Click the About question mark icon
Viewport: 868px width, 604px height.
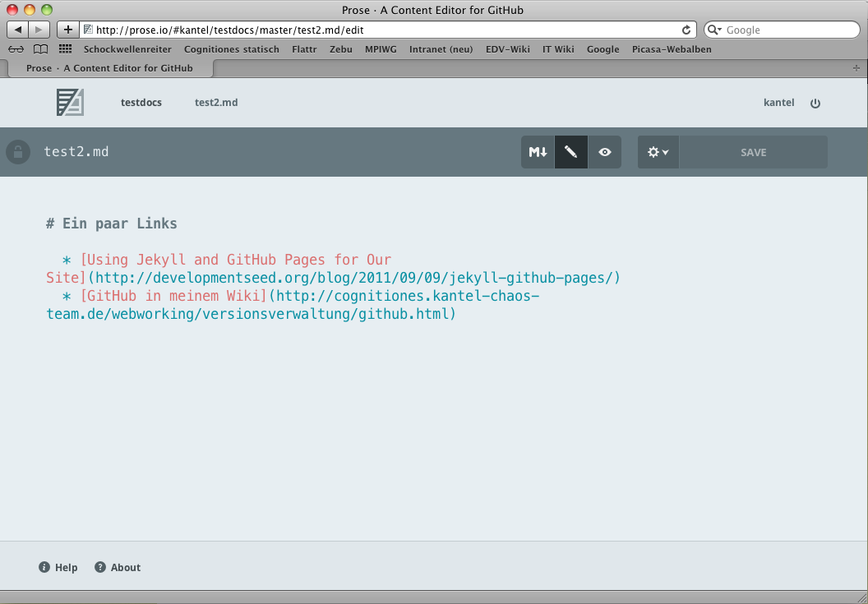pos(100,567)
